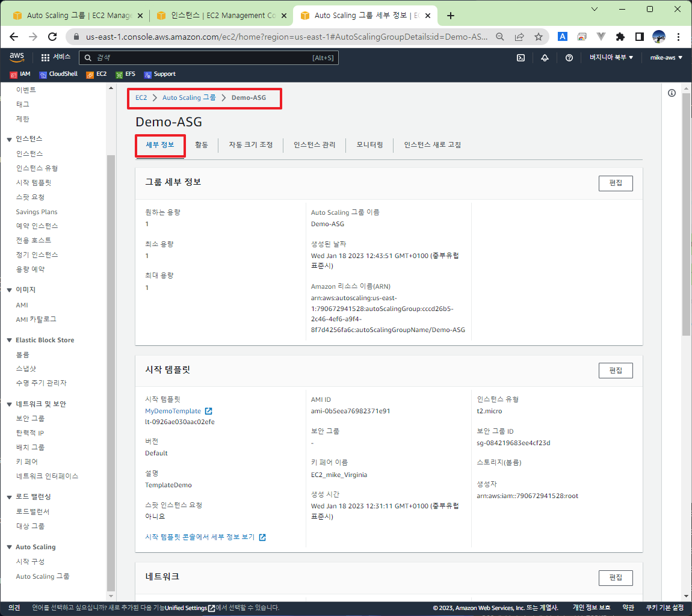692x616 pixels.
Task: Click the IAM bookmark shortcut
Action: point(20,74)
